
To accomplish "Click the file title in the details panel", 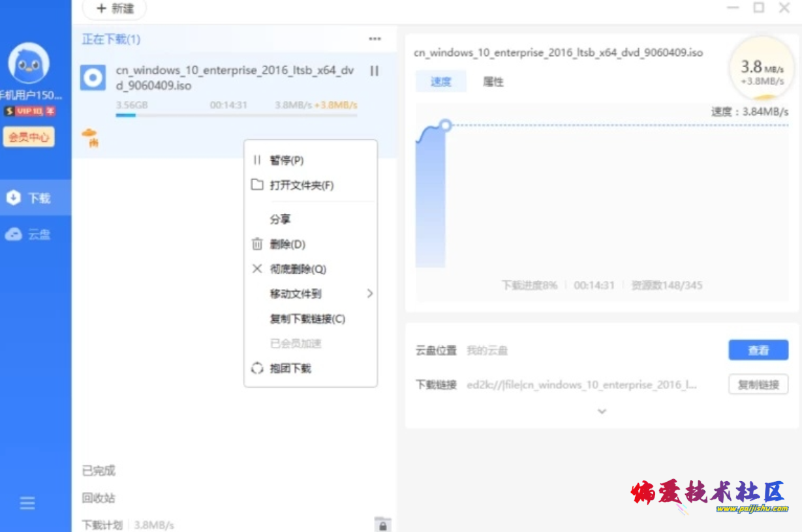I will [x=559, y=52].
